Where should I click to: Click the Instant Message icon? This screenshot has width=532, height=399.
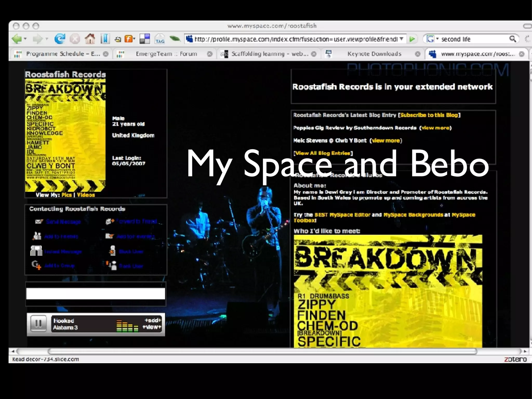tap(36, 251)
